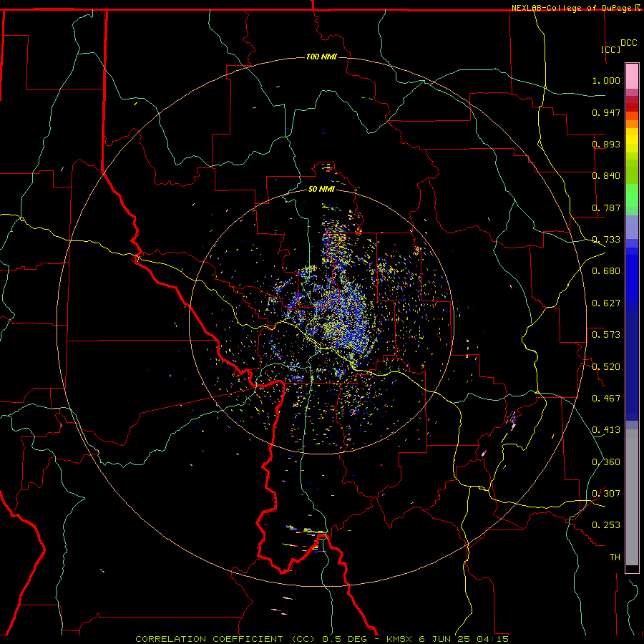Screen dimensions: 644x644
Task: Select the 0.573 legend value
Action: (x=606, y=335)
